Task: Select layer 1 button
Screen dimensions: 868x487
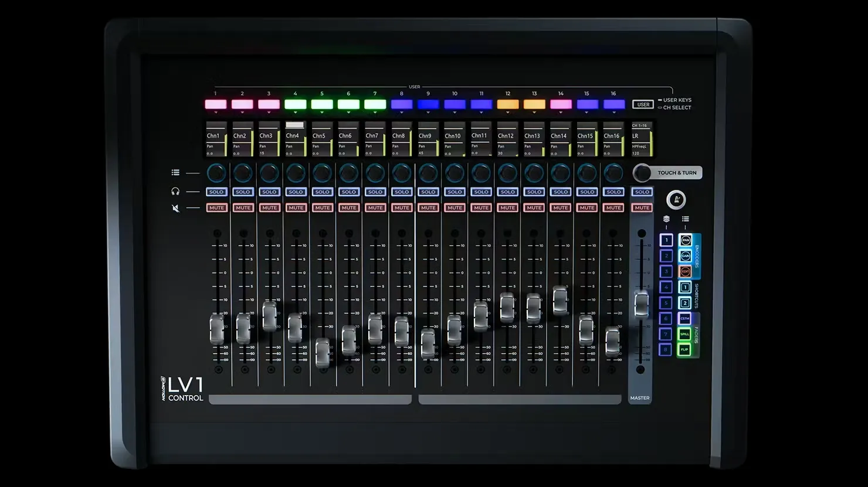Action: [x=666, y=240]
